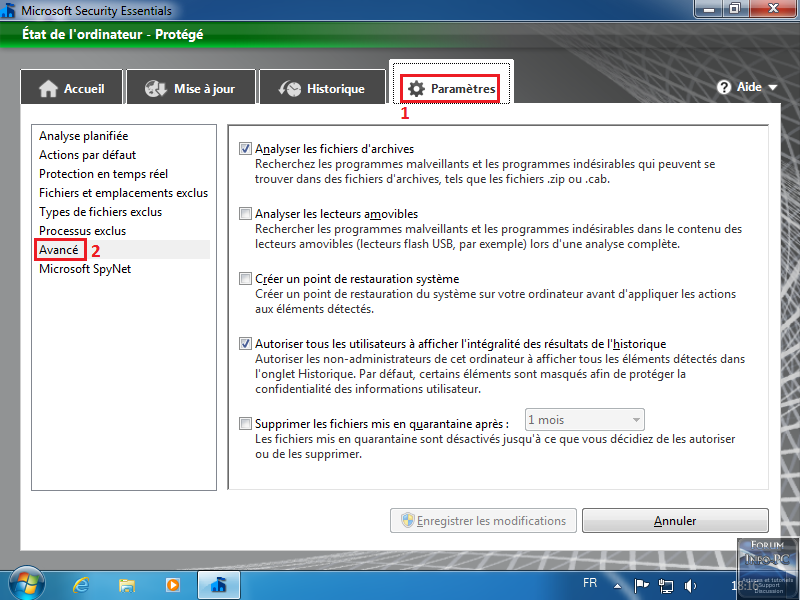
Task: Open the Historique tab
Action: pyautogui.click(x=322, y=87)
